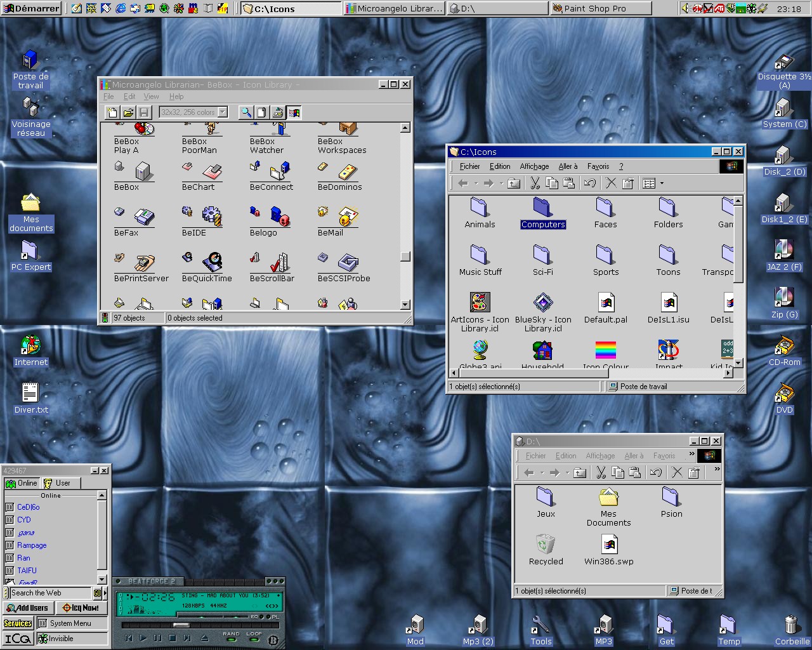Click the Beatforge song seek slider
The width and height of the screenshot is (812, 650).
[181, 625]
